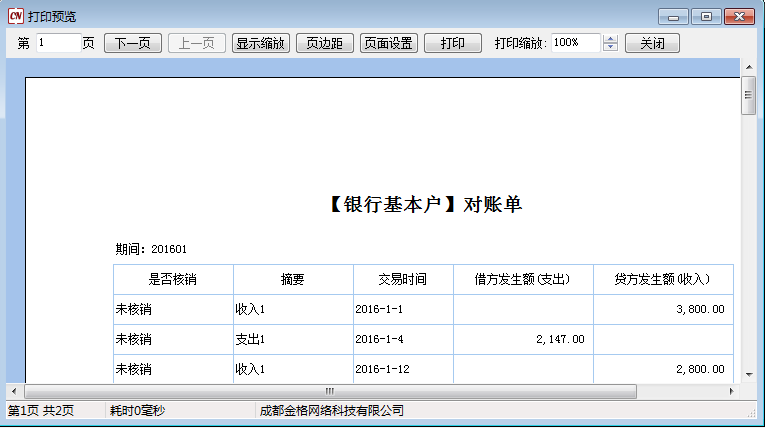Decrease print zoom with down spinner arrow
765x428 pixels.
[611, 48]
